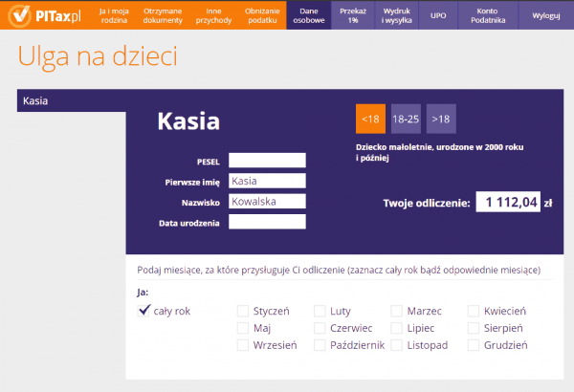Check the Październik checkbox

320,345
